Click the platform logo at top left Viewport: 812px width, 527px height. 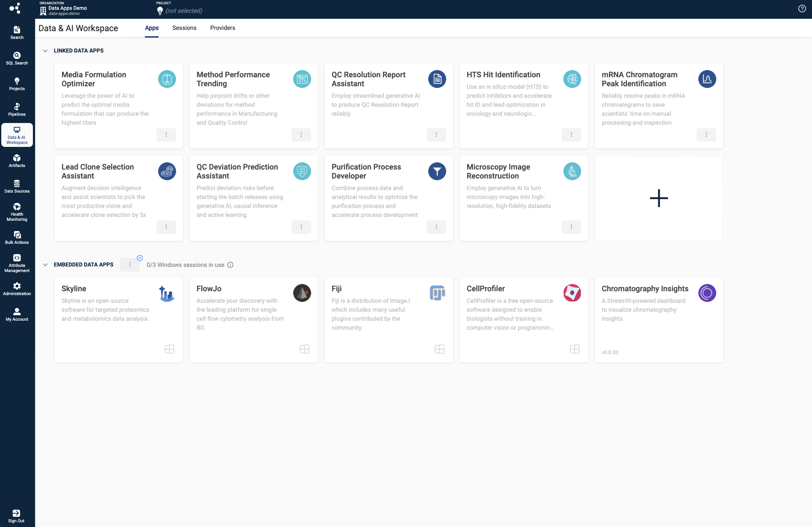pyautogui.click(x=15, y=8)
